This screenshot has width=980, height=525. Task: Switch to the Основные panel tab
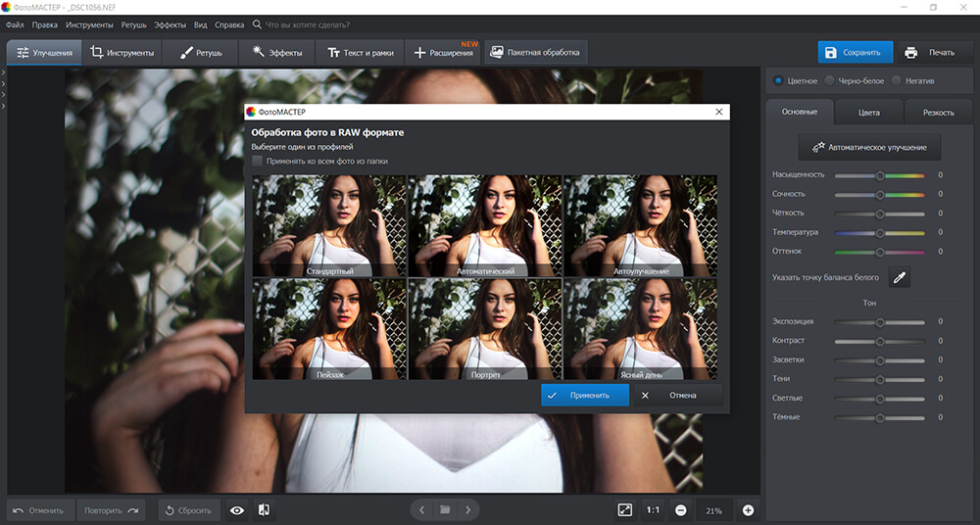[x=800, y=112]
